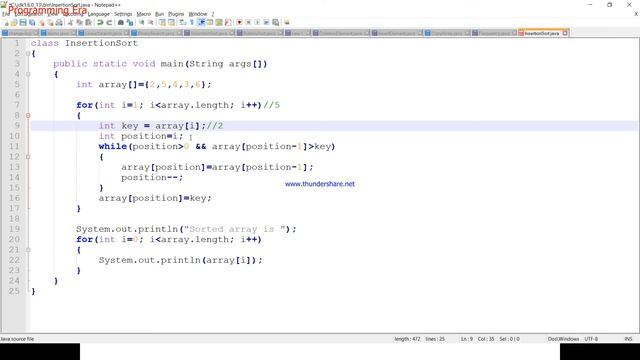The height and width of the screenshot is (360, 640).
Task: Open the Plugins menu
Action: 176,14
